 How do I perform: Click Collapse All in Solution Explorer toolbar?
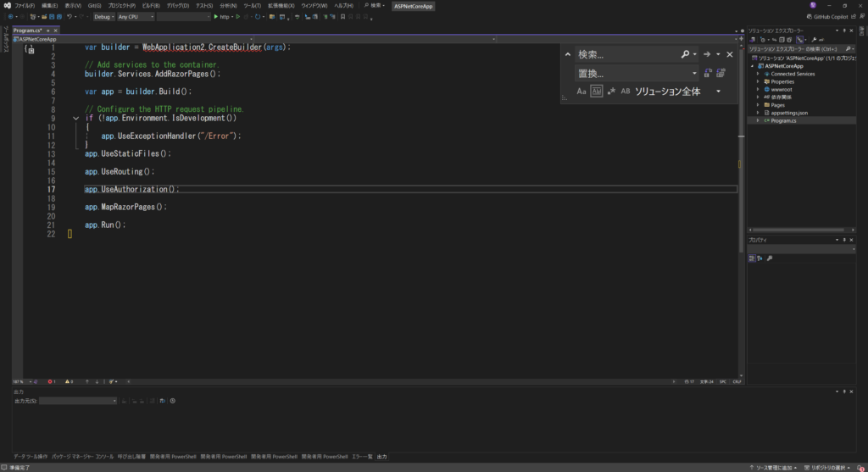coord(782,40)
